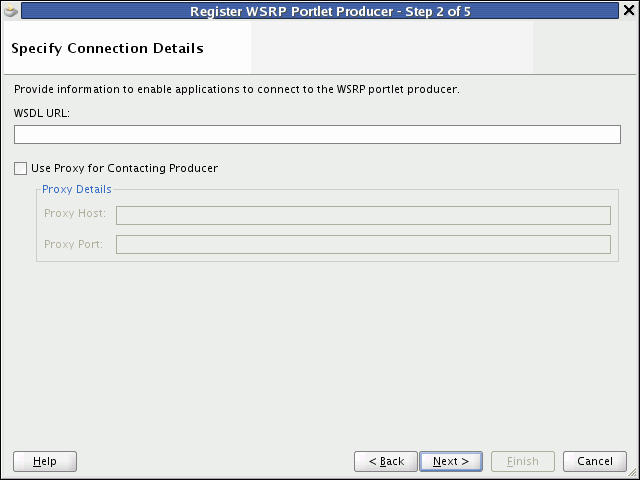Close the Register WSRP Portlet Producer dialog
Screen dimensions: 640x480
[x=627, y=12]
